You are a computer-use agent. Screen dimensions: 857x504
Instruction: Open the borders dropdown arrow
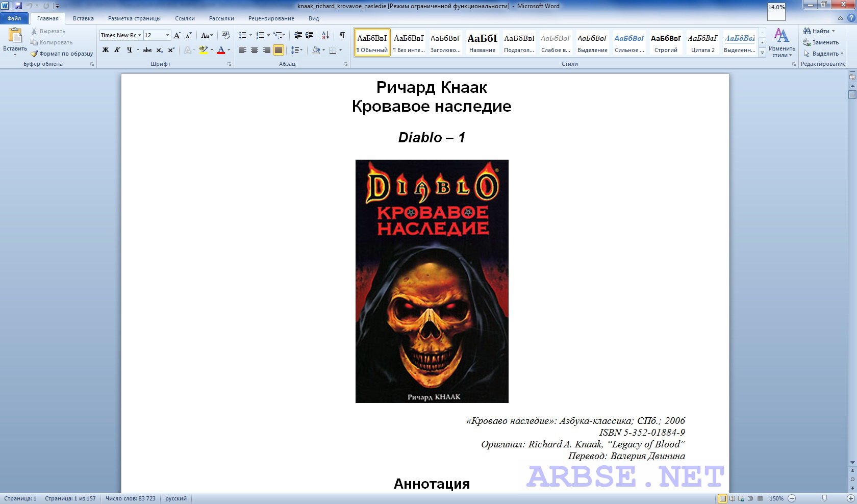pyautogui.click(x=341, y=50)
